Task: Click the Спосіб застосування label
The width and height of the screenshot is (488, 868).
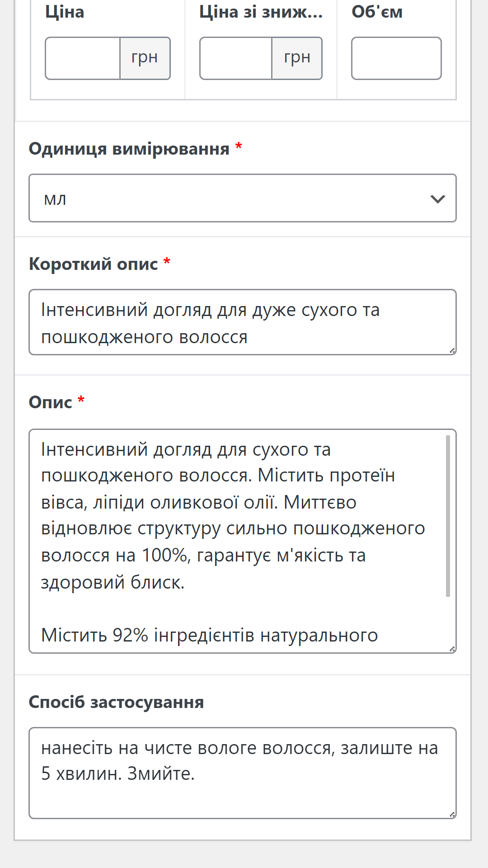Action: [x=116, y=702]
